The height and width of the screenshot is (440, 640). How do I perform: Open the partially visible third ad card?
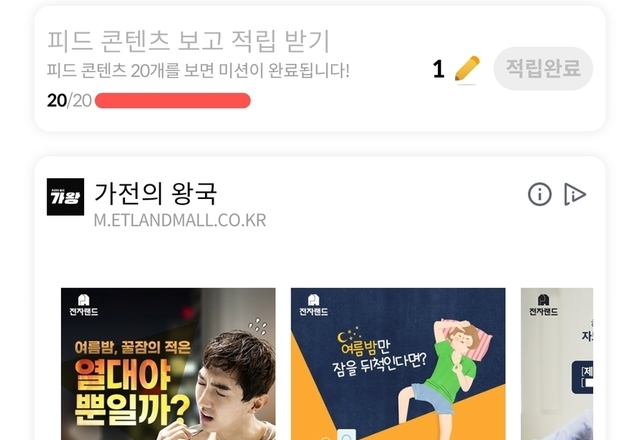tap(557, 364)
